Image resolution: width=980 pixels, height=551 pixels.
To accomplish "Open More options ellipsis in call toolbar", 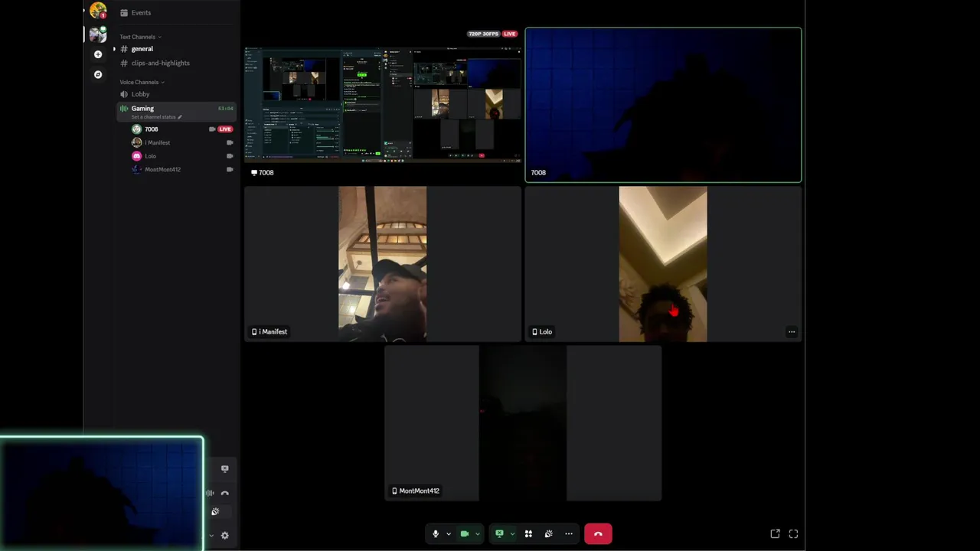I will tap(568, 534).
